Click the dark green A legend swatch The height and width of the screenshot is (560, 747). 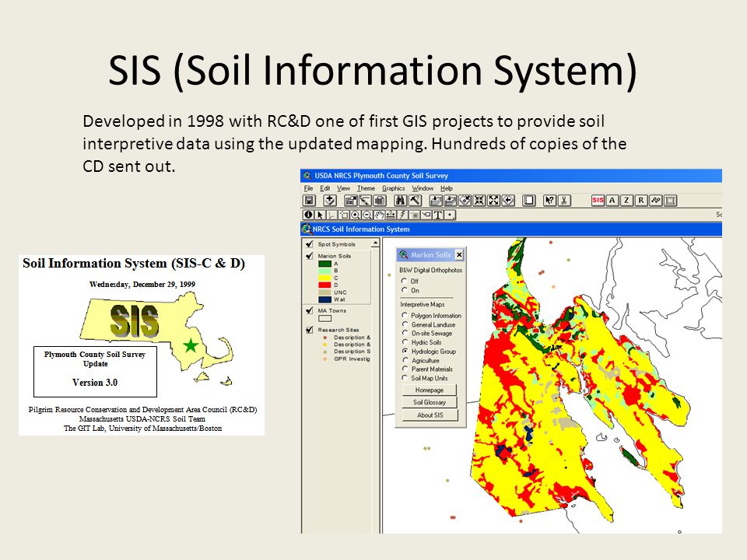click(325, 264)
